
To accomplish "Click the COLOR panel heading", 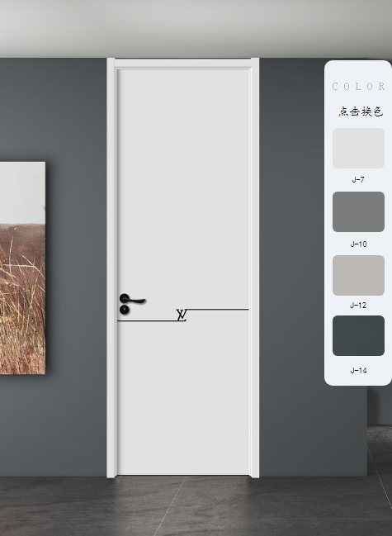I will coord(358,86).
